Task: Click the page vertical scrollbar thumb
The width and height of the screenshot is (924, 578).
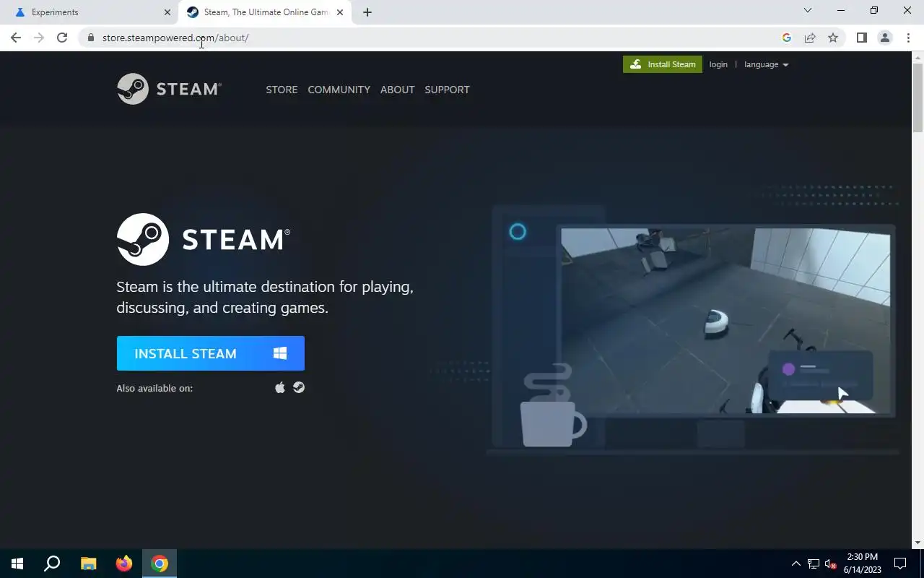Action: [918, 98]
